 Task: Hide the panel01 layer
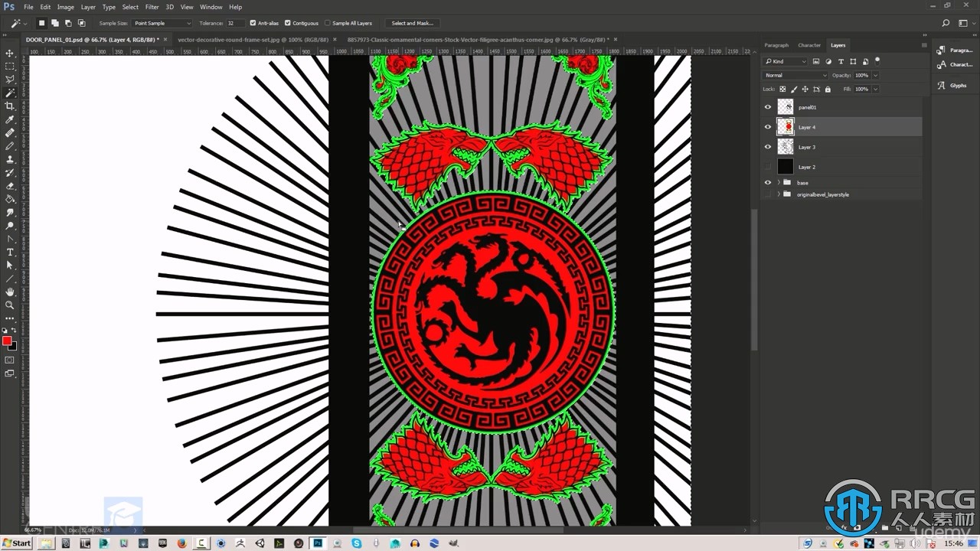768,107
